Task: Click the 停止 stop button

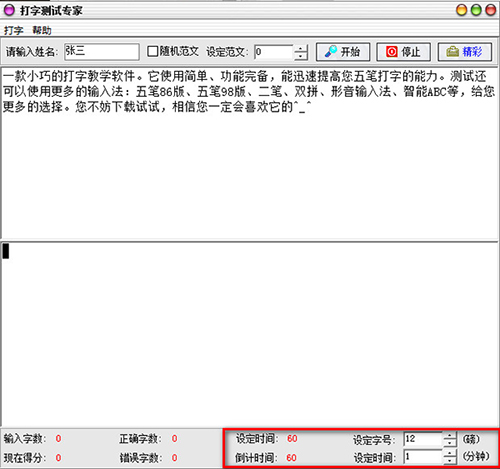Action: pyautogui.click(x=404, y=52)
